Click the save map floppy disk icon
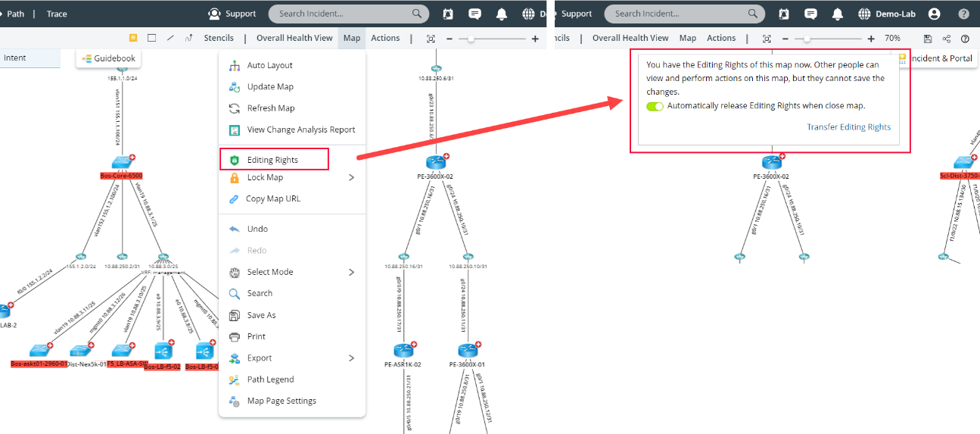The width and height of the screenshot is (980, 434). click(928, 39)
